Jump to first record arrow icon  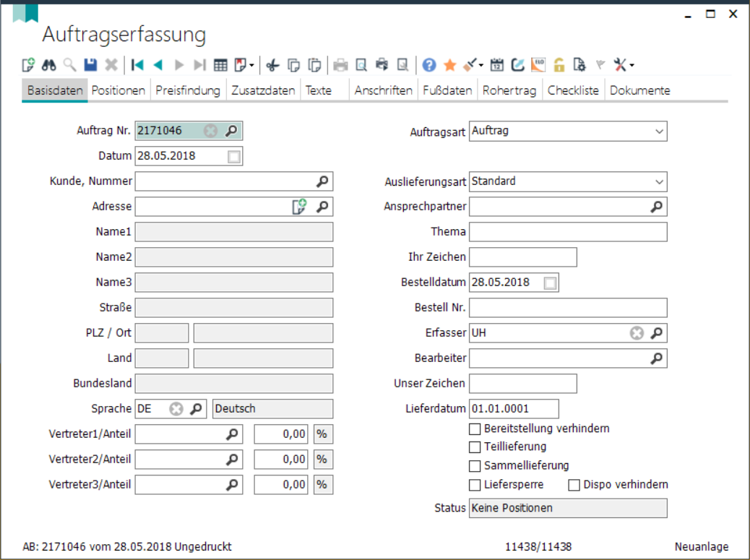[137, 64]
